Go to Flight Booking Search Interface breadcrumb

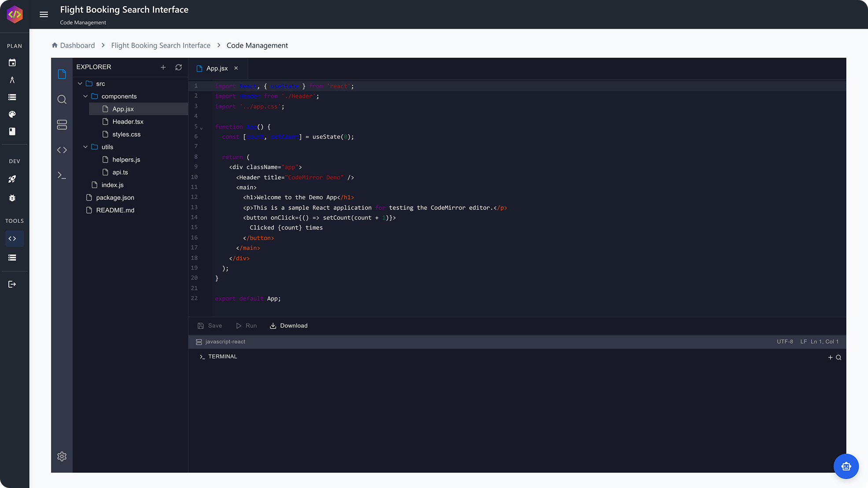161,45
